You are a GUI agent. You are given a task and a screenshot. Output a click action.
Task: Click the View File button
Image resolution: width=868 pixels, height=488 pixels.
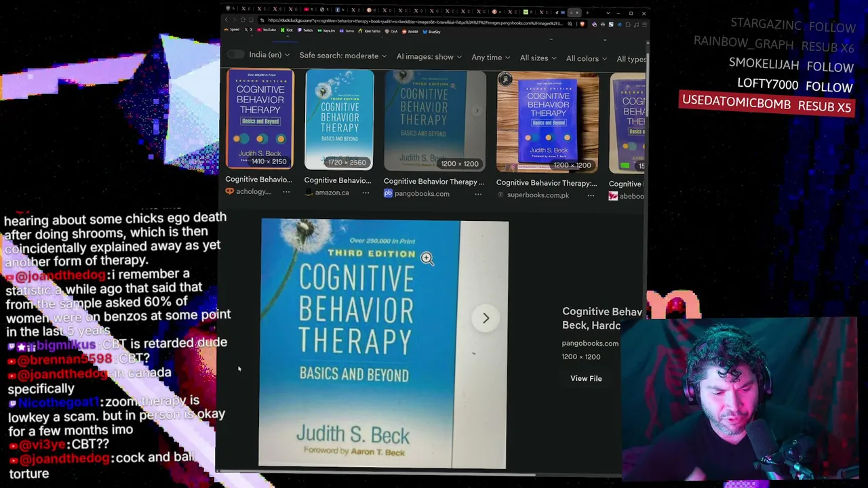coord(586,378)
